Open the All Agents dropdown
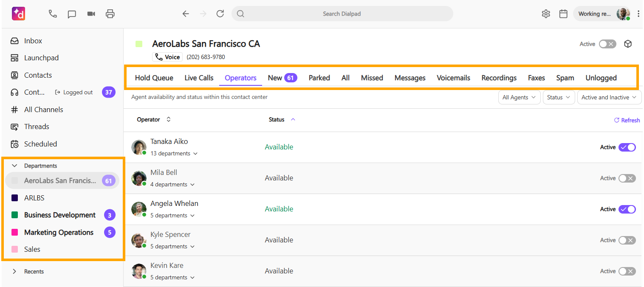The width and height of the screenshot is (644, 287). [x=520, y=97]
